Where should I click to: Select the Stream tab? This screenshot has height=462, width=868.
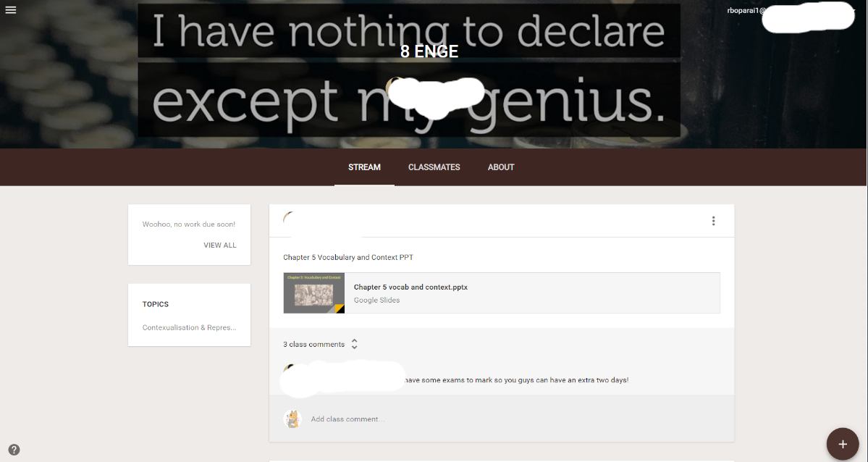364,167
